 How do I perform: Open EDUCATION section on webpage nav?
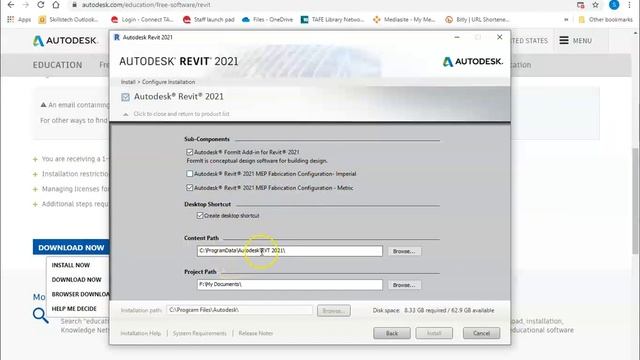click(x=58, y=65)
